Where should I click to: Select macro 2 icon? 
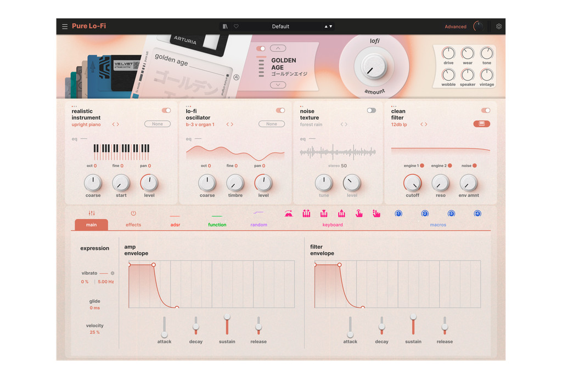click(x=425, y=214)
